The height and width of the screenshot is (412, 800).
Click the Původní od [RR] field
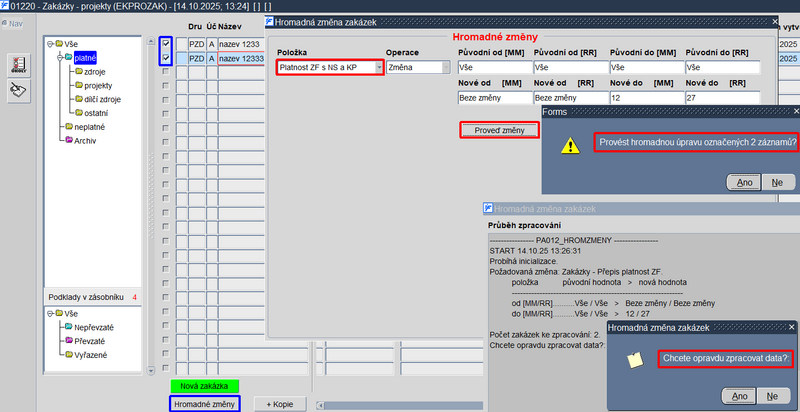(570, 67)
